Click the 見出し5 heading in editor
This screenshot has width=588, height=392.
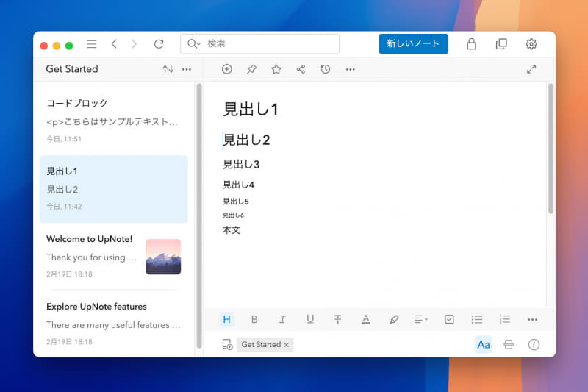pos(235,202)
